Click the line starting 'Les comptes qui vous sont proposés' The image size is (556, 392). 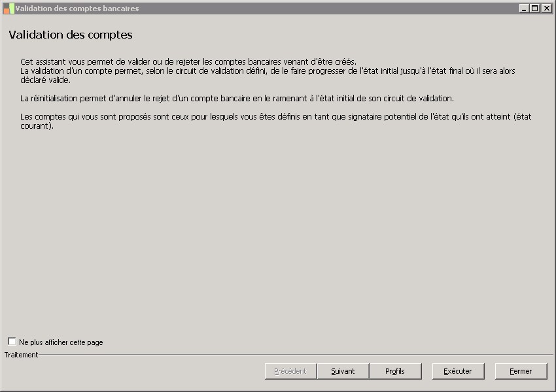(x=276, y=117)
